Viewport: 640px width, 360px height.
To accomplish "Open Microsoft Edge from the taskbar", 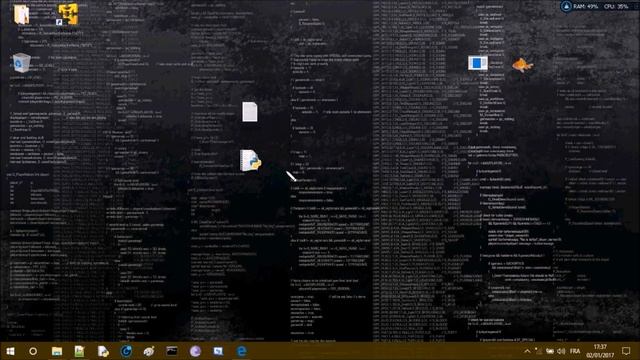I will pos(242,351).
